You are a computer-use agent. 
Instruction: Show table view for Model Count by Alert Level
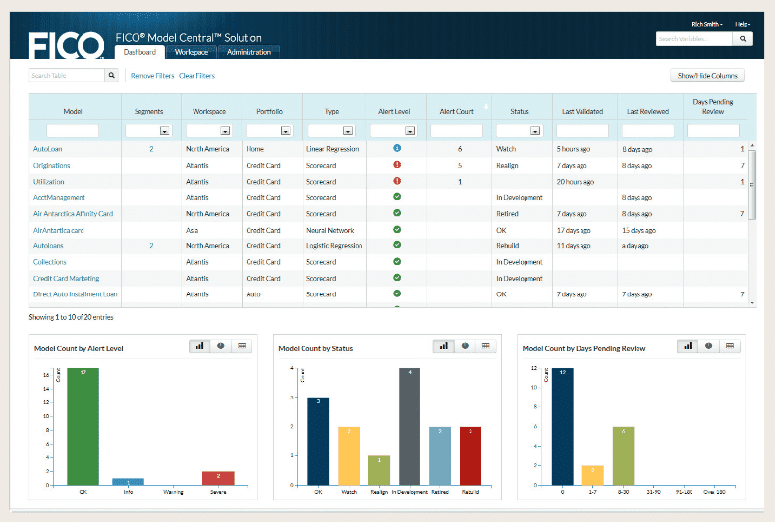[x=242, y=346]
